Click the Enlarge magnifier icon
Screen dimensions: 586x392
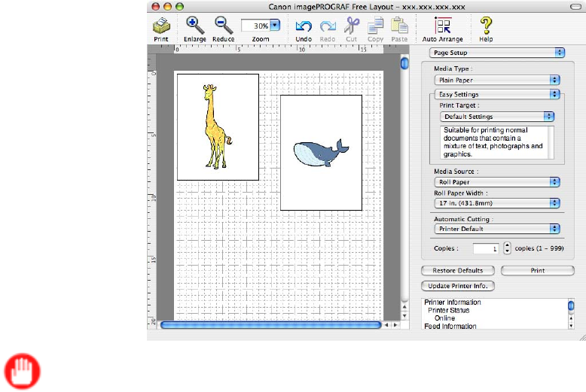coord(195,26)
